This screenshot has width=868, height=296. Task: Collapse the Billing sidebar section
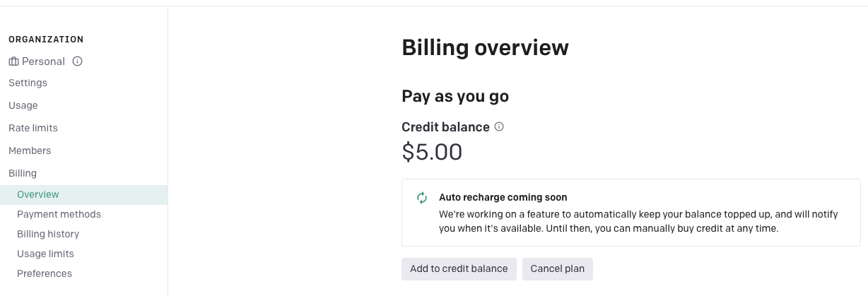[x=23, y=173]
